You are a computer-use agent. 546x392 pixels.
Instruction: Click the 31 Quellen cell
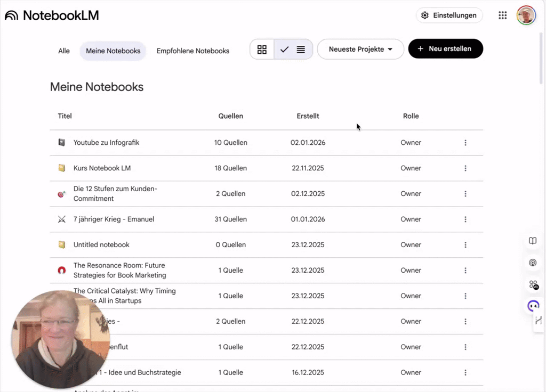pos(230,219)
